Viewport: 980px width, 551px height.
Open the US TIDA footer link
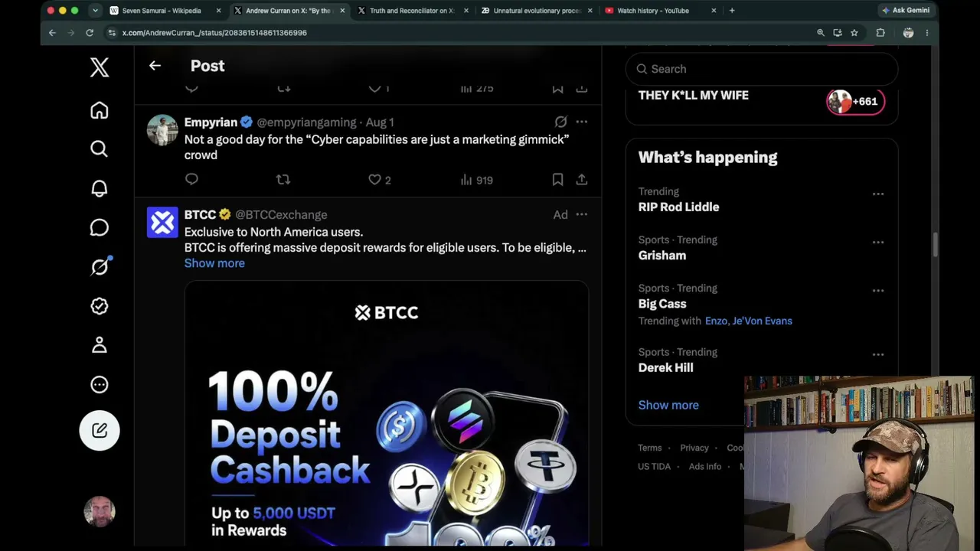pyautogui.click(x=654, y=466)
